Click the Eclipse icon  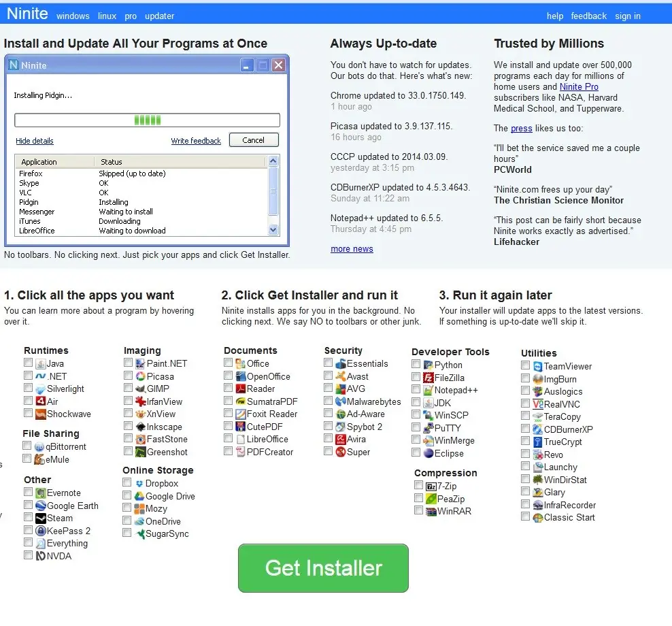(x=428, y=453)
